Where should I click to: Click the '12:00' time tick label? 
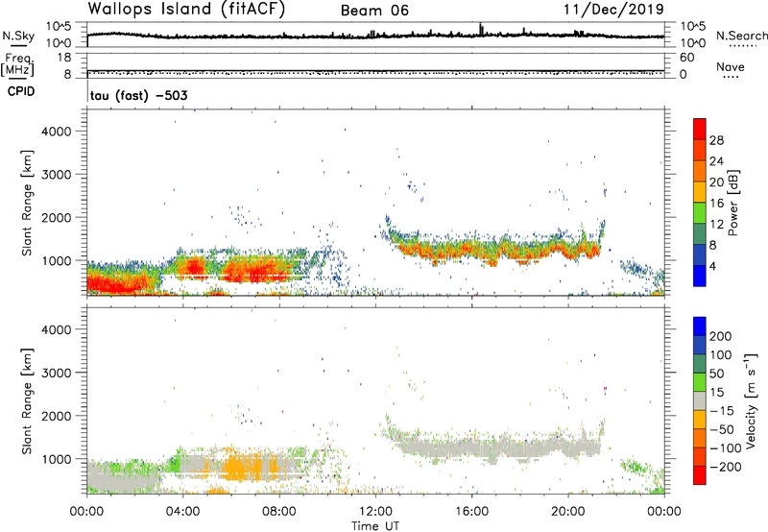[375, 512]
